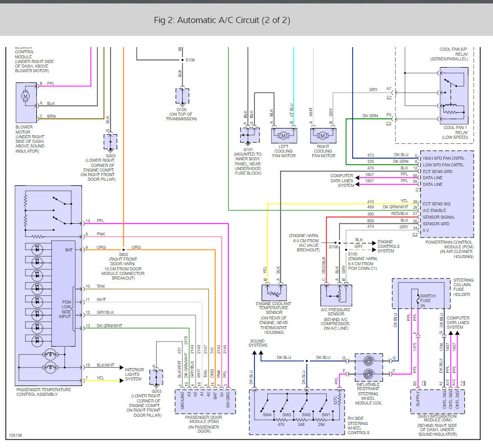Click 'COMPUTER DATA LINES SYSTEM' left of PCM
The image size is (493, 448).
tap(342, 181)
